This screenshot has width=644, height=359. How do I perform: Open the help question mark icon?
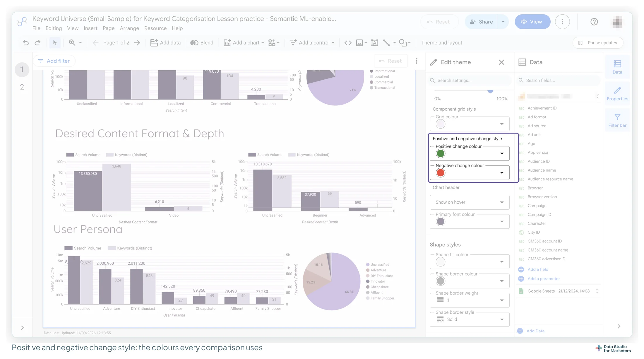click(x=594, y=22)
